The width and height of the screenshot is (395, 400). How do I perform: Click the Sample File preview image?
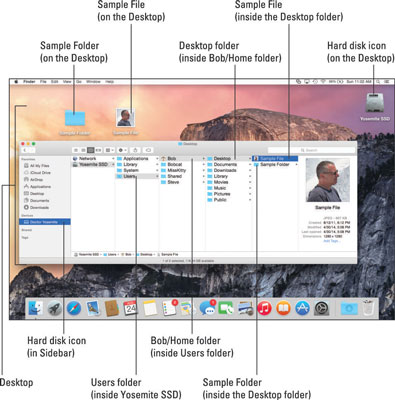(x=328, y=180)
